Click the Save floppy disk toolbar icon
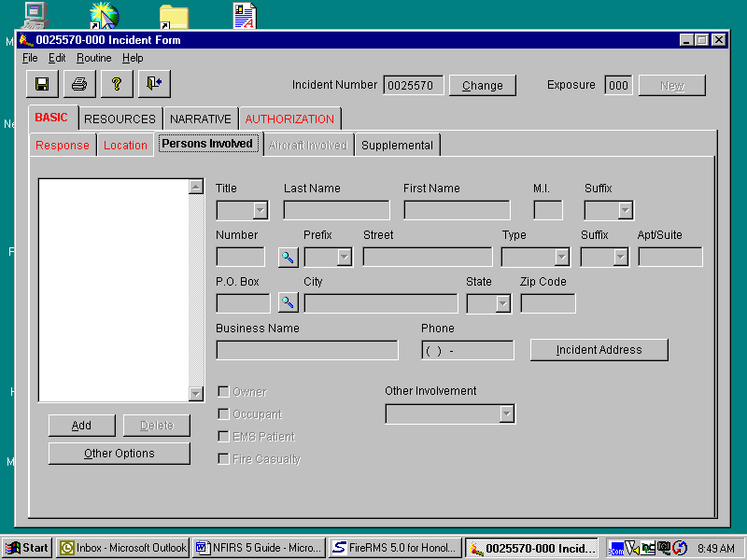 (x=42, y=84)
